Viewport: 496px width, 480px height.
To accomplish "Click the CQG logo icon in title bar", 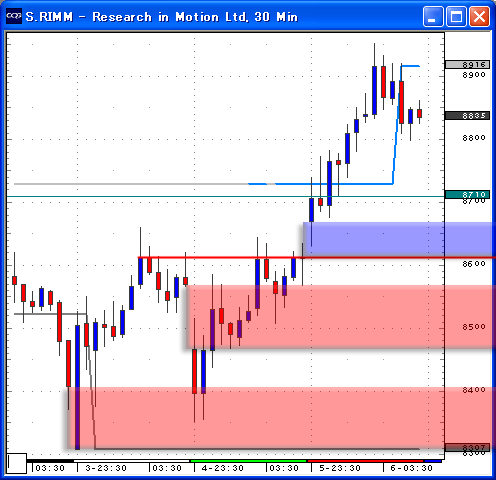I will coord(14,16).
